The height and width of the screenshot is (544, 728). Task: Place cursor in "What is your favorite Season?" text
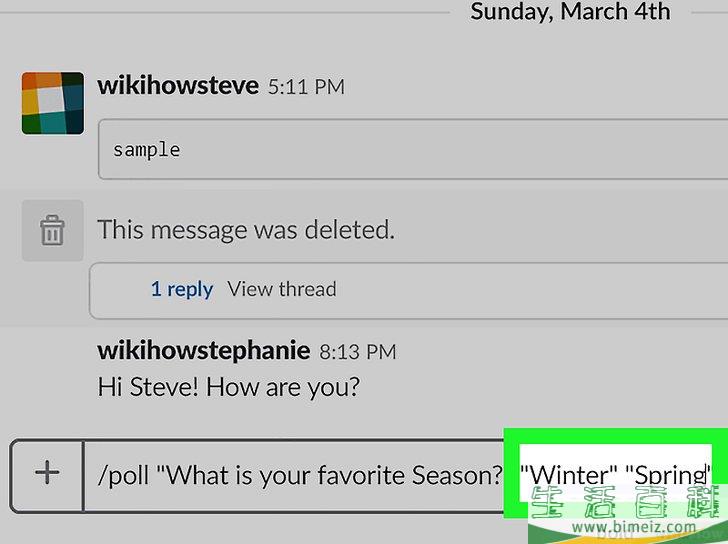(x=333, y=475)
